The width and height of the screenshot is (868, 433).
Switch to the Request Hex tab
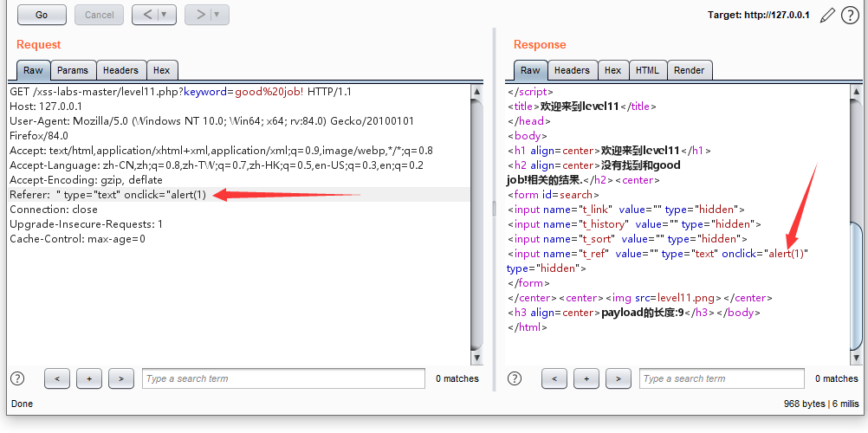(x=162, y=70)
